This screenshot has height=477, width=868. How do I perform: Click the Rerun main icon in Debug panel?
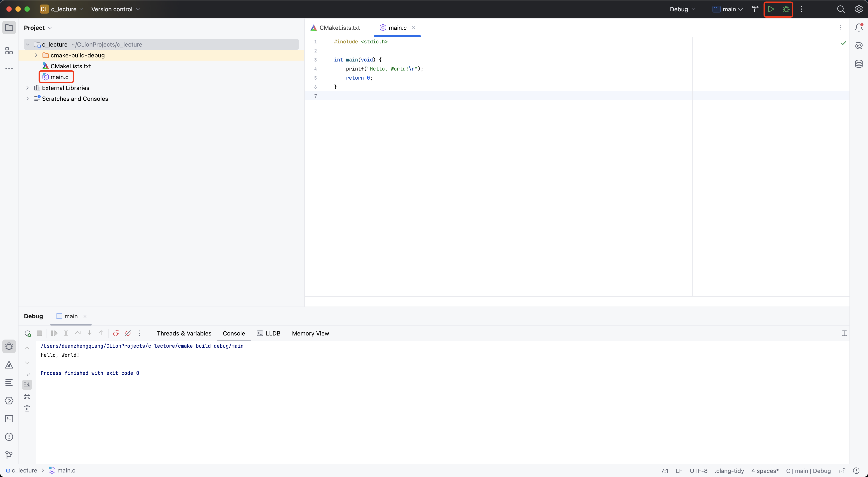[28, 333]
